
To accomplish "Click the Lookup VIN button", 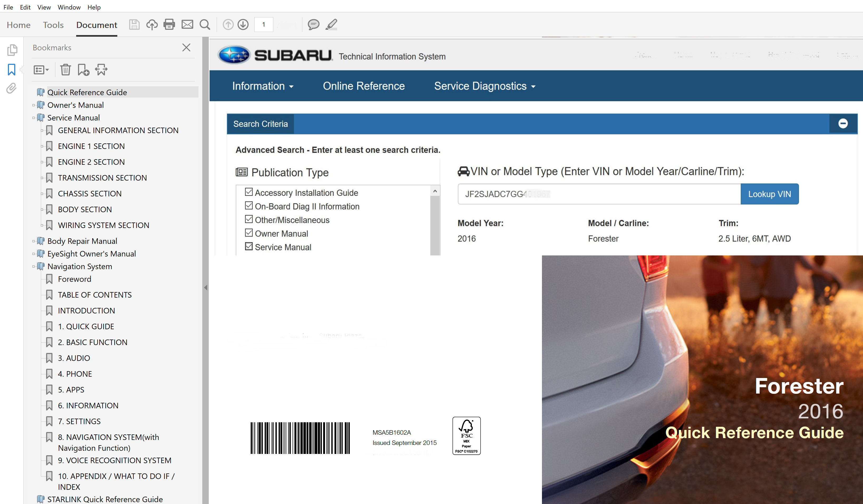I will point(769,194).
